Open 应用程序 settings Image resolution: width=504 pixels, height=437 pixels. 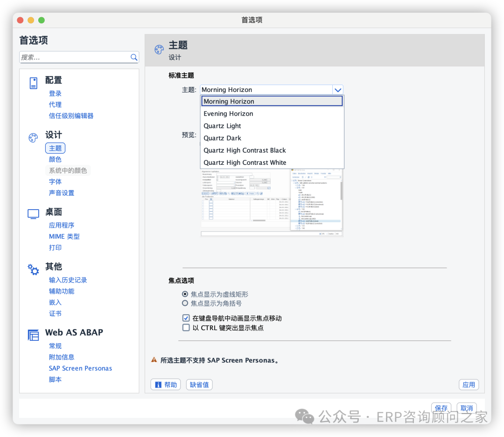click(x=62, y=225)
